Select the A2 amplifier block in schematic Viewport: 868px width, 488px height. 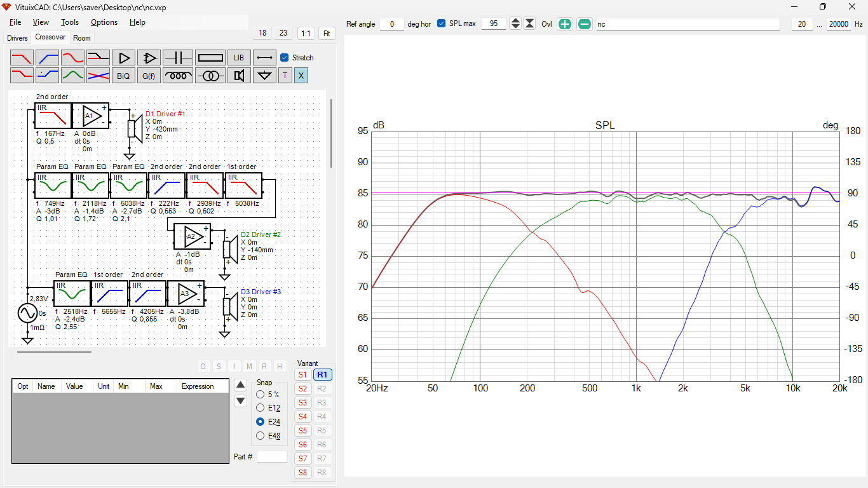coord(192,237)
